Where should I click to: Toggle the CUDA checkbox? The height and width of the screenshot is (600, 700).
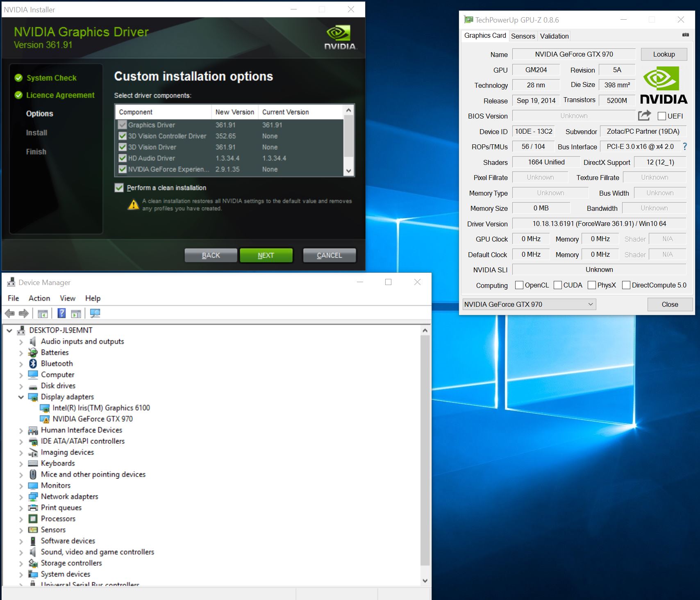coord(557,285)
